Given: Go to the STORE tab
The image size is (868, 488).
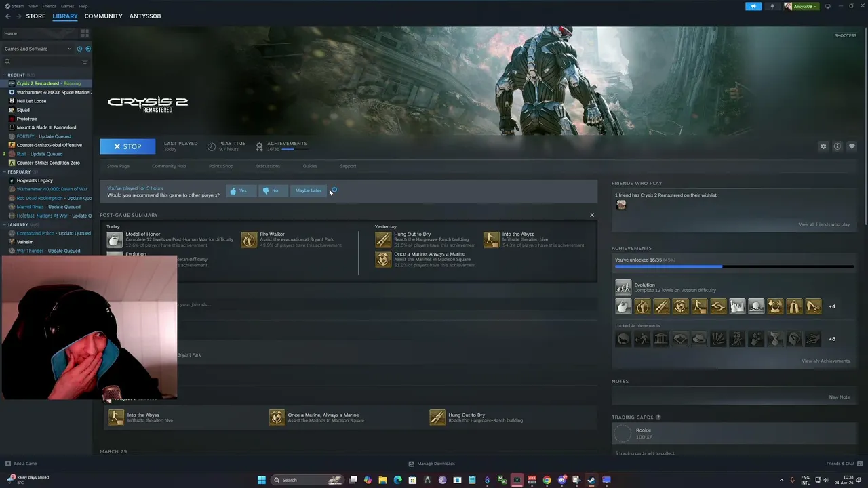Looking at the screenshot, I should pyautogui.click(x=36, y=16).
